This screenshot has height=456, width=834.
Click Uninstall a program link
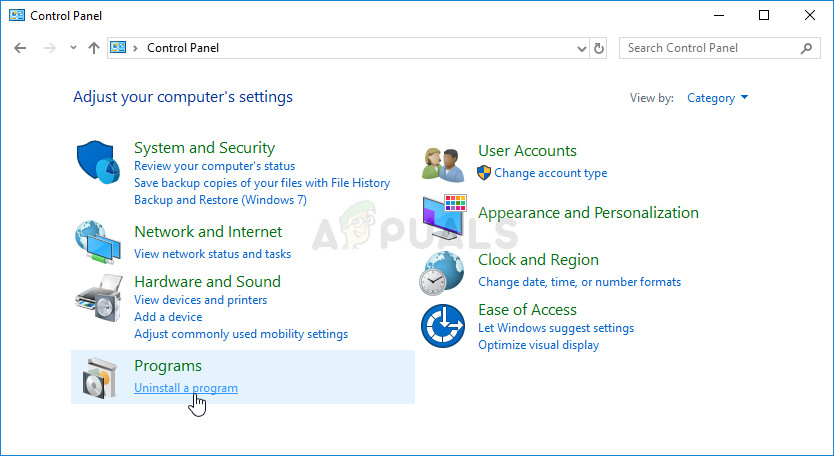[186, 388]
